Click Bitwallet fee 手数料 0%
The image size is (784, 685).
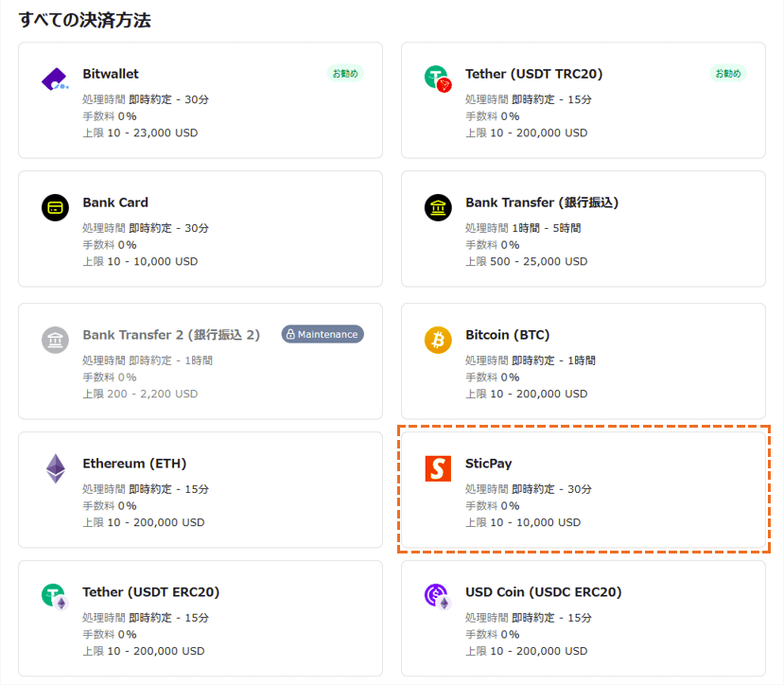click(x=110, y=116)
